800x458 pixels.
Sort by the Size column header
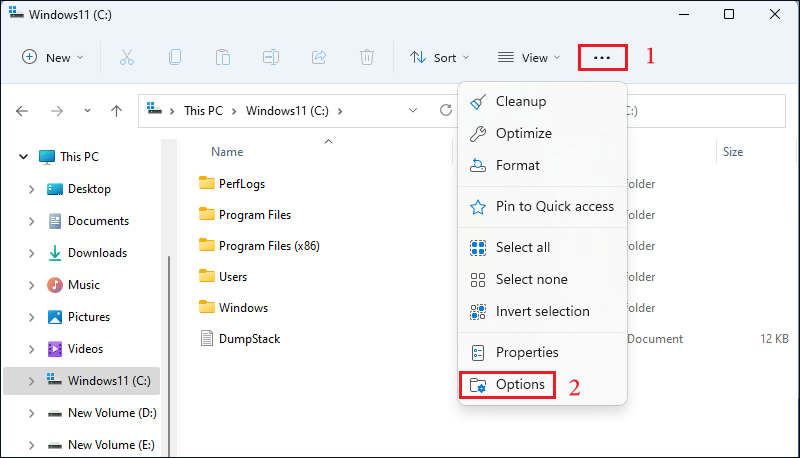tap(733, 152)
